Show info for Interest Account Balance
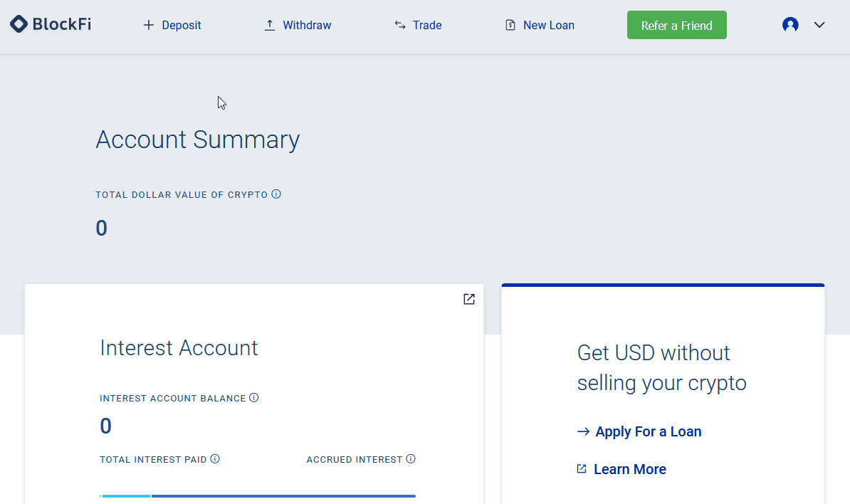The width and height of the screenshot is (850, 504). [x=254, y=398]
